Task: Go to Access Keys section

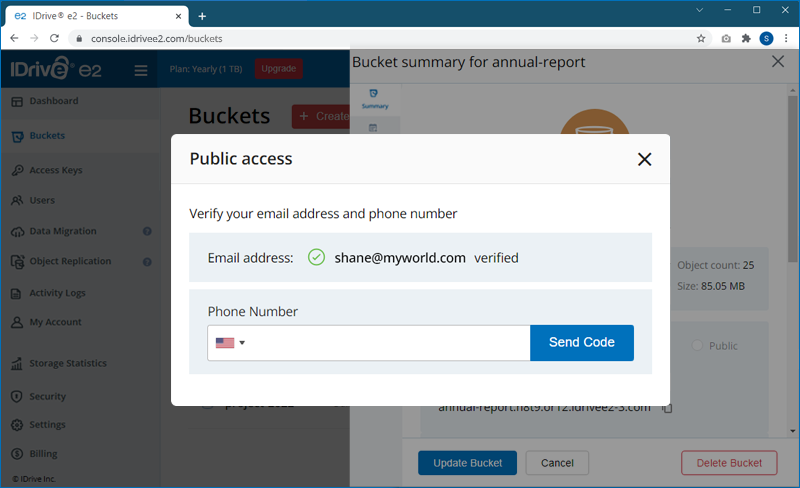Action: (55, 170)
